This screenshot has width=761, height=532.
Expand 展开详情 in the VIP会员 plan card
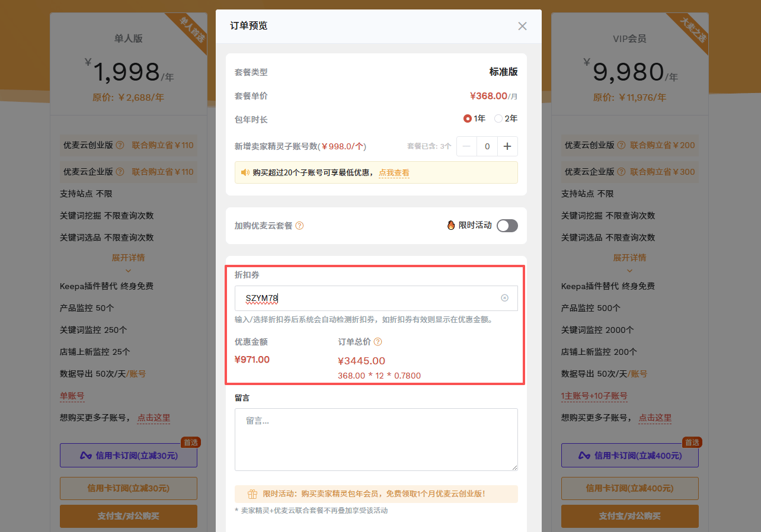point(629,258)
